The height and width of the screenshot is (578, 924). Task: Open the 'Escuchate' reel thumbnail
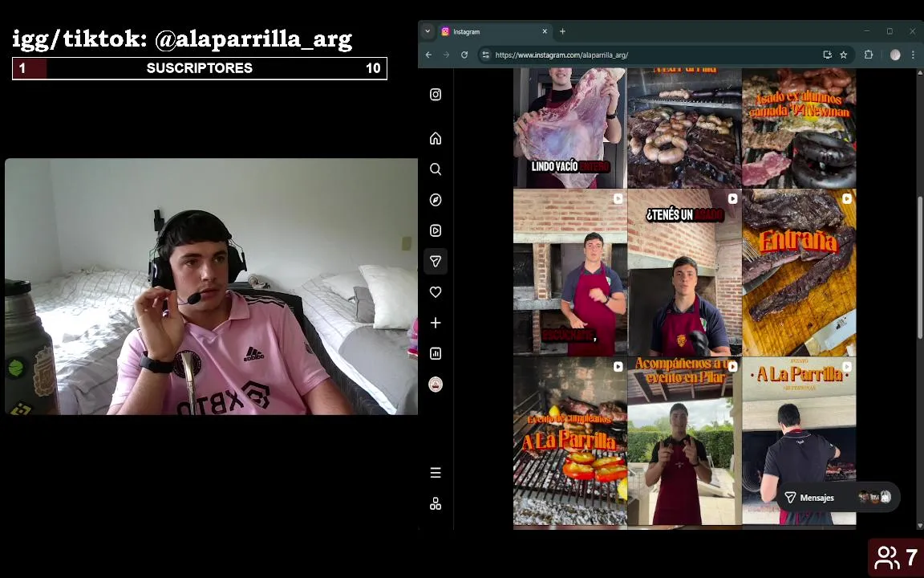click(x=569, y=272)
